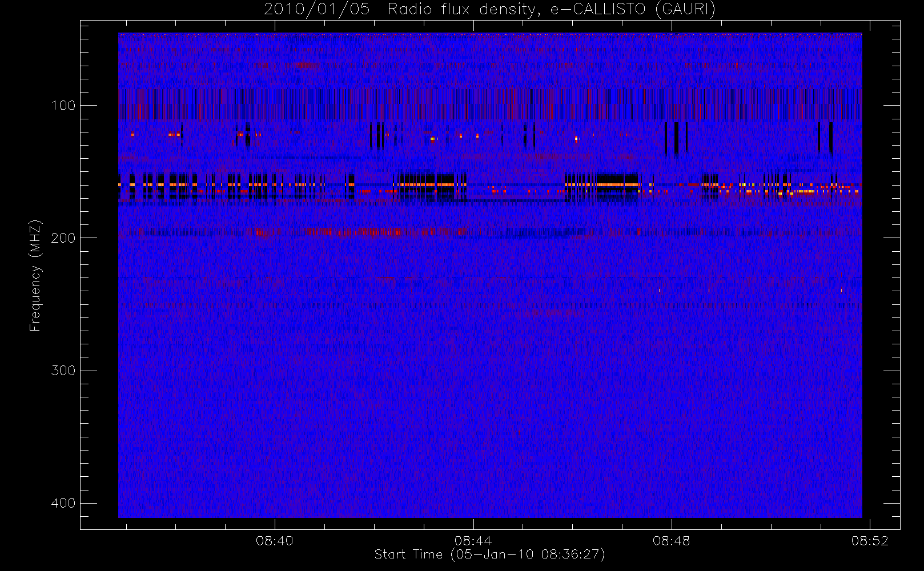Click the '08:44' time axis label
924x571 pixels.
point(473,541)
